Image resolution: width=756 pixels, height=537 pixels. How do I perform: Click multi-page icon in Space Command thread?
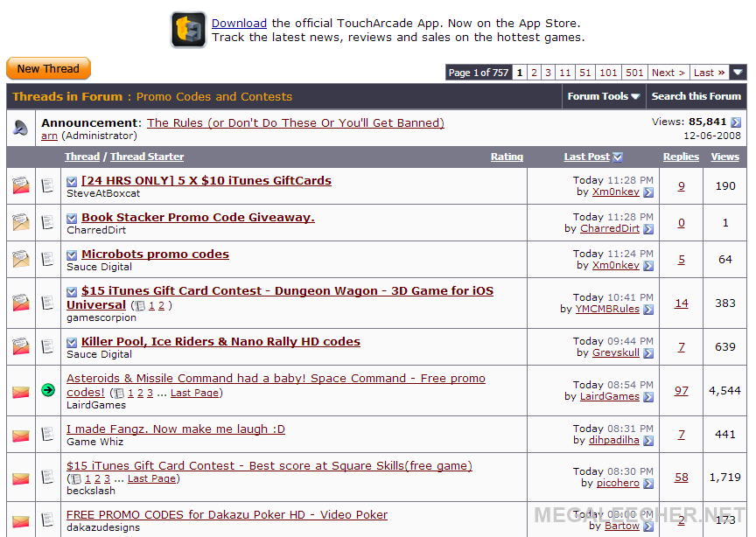119,394
